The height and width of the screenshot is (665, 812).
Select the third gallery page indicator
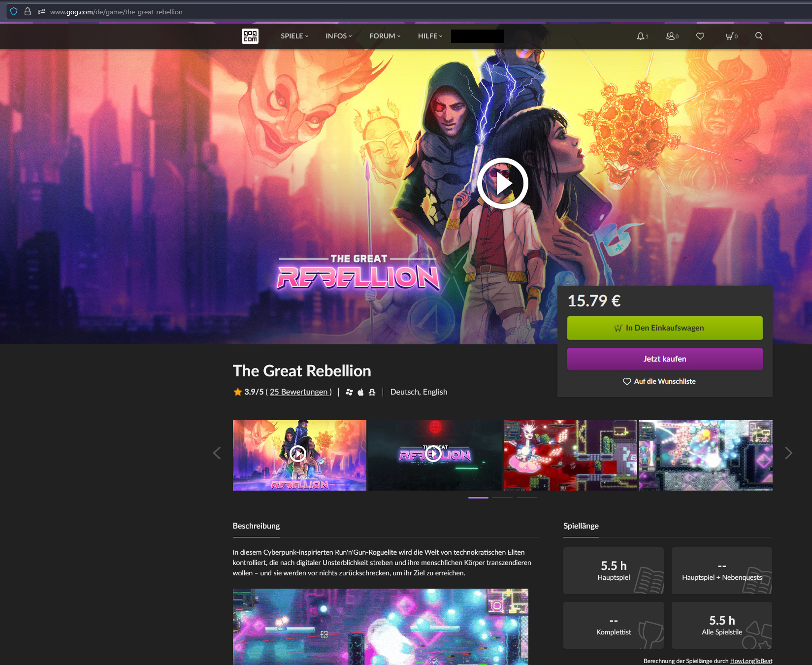(x=526, y=498)
